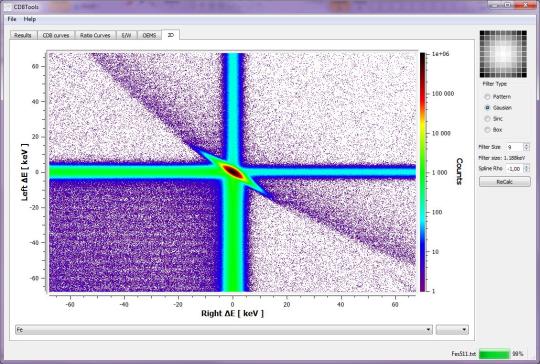
Task: Switch to the Results tab
Action: tap(23, 35)
